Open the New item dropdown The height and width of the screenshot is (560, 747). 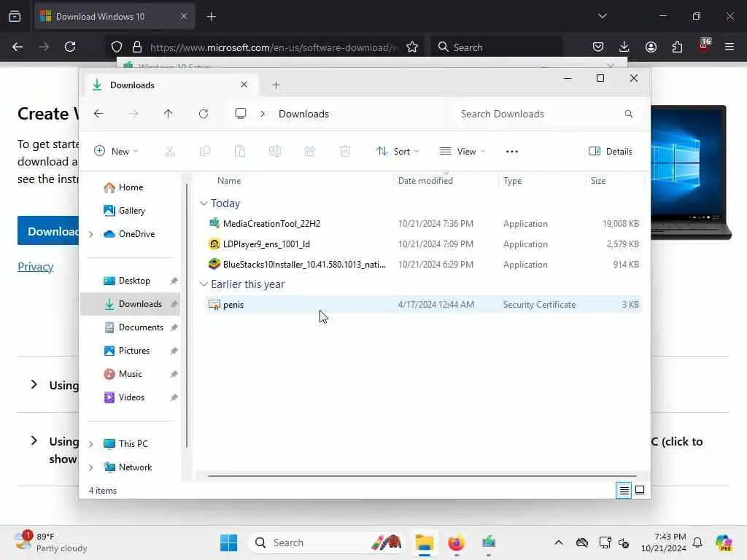(x=116, y=152)
